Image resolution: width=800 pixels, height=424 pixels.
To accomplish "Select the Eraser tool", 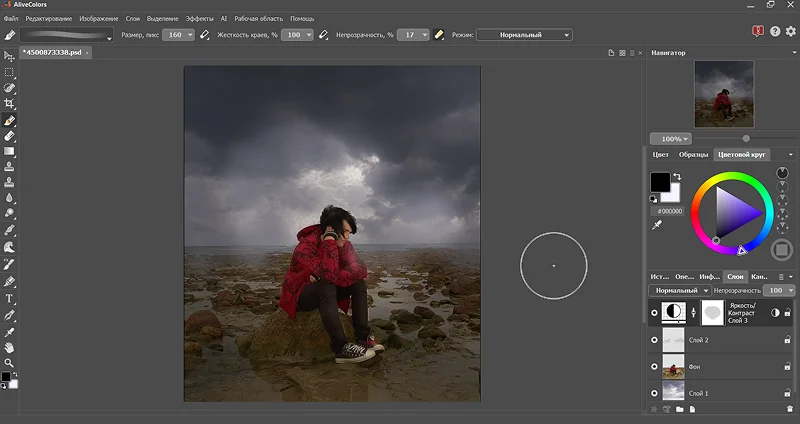I will [x=9, y=136].
